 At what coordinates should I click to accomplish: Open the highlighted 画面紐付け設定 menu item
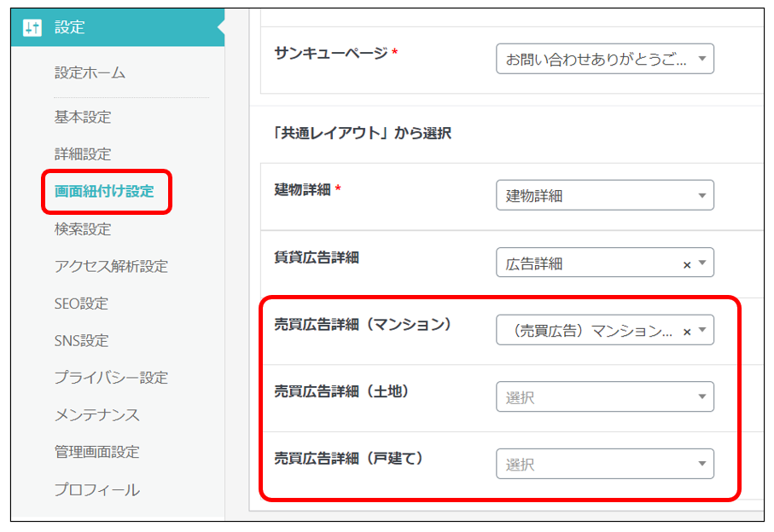click(x=104, y=192)
